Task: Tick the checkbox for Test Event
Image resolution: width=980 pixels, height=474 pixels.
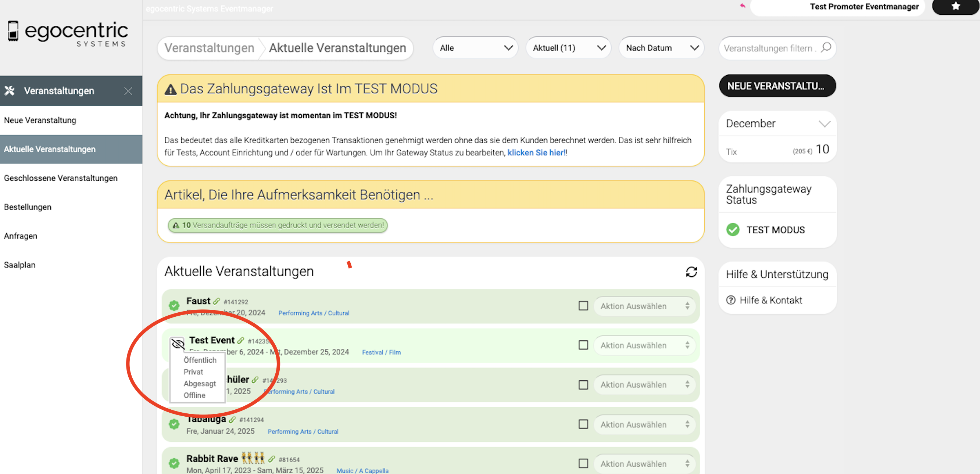Action: [583, 345]
